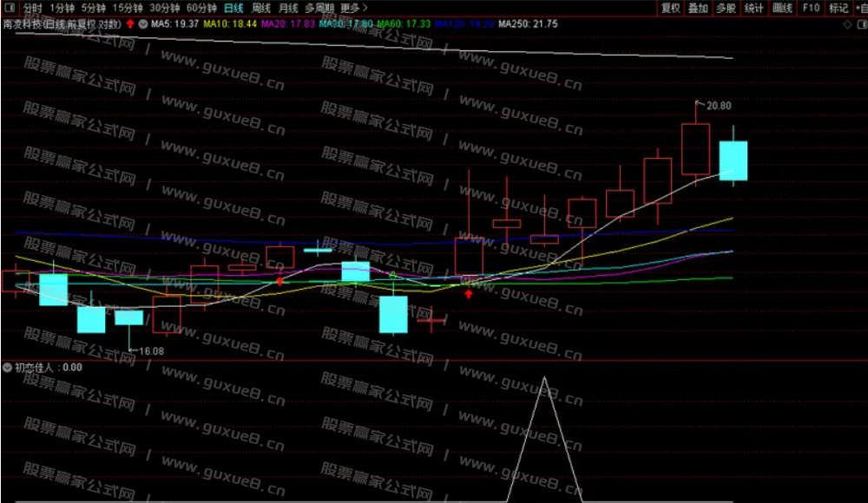Click the 复权 button

[670, 8]
